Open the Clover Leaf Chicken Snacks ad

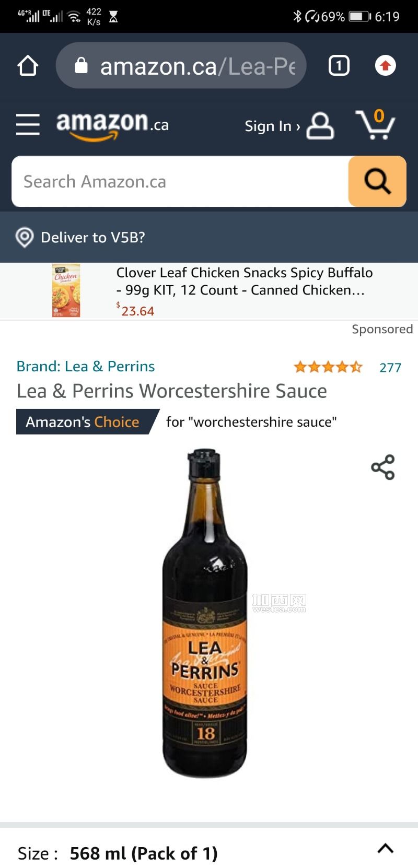(x=209, y=291)
